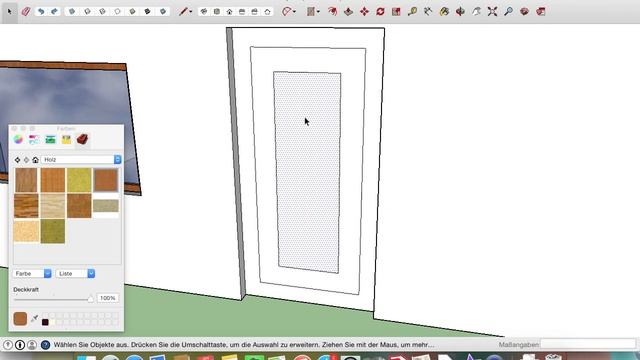Switch to Top camera view

217,11
